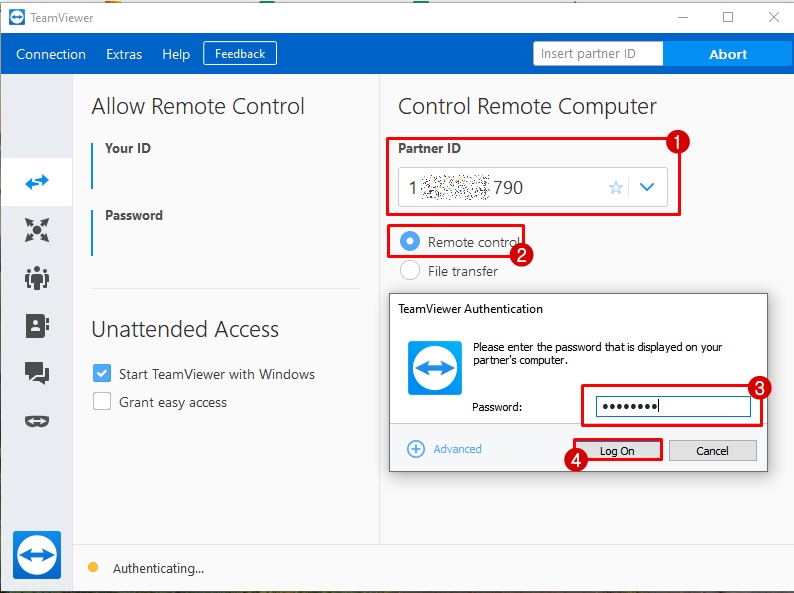Click the Allow Remote Control heading
This screenshot has height=593, width=794.
click(x=198, y=106)
